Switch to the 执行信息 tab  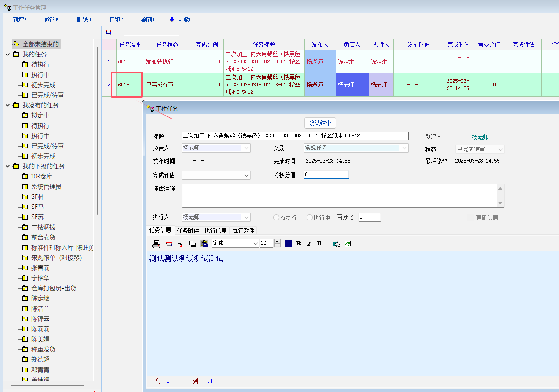click(x=215, y=231)
